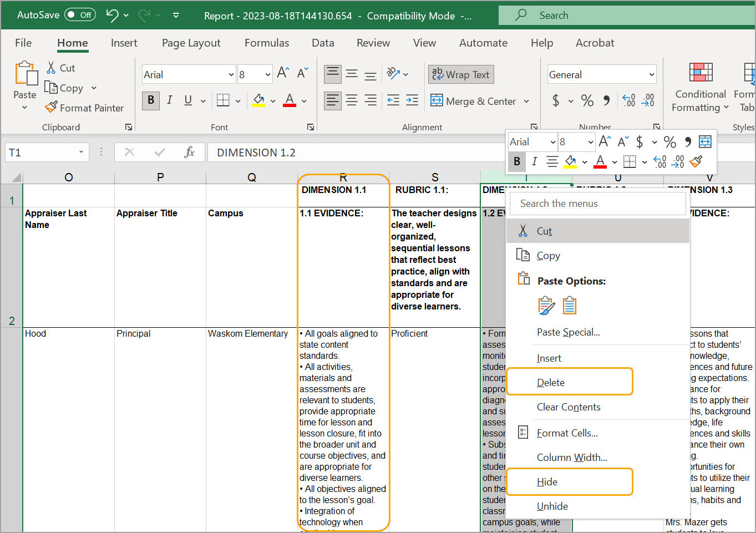Apply Comma Style from the ribbon
756x533 pixels.
click(x=607, y=100)
